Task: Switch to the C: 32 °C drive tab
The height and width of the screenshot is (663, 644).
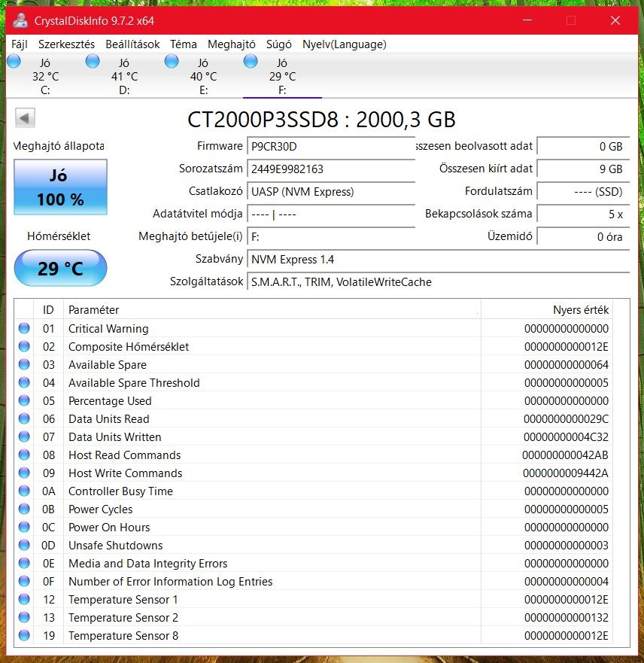Action: coord(45,76)
